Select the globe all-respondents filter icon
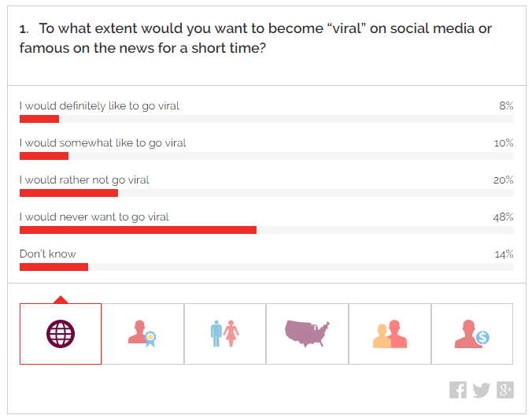532x419 pixels. point(61,334)
